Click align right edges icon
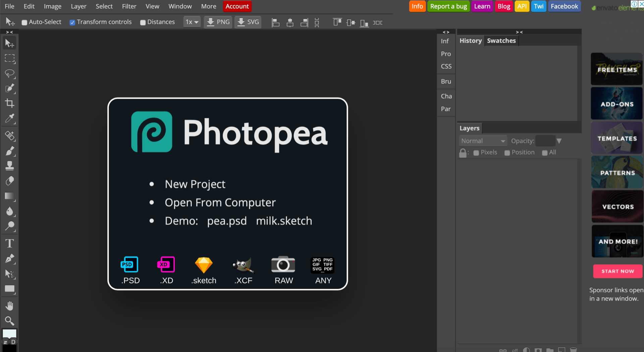The image size is (644, 352). (304, 23)
